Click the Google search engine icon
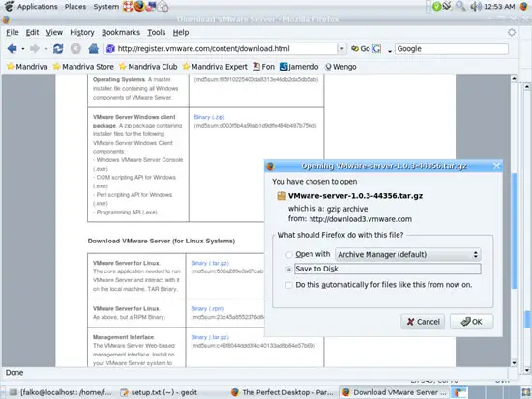Screen dimensions: 532x399 [x=376, y=49]
